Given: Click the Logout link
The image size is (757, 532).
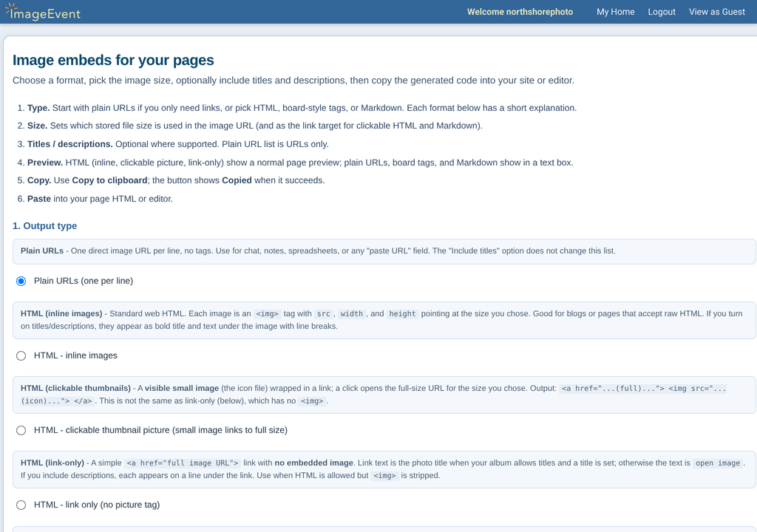Looking at the screenshot, I should tap(662, 12).
